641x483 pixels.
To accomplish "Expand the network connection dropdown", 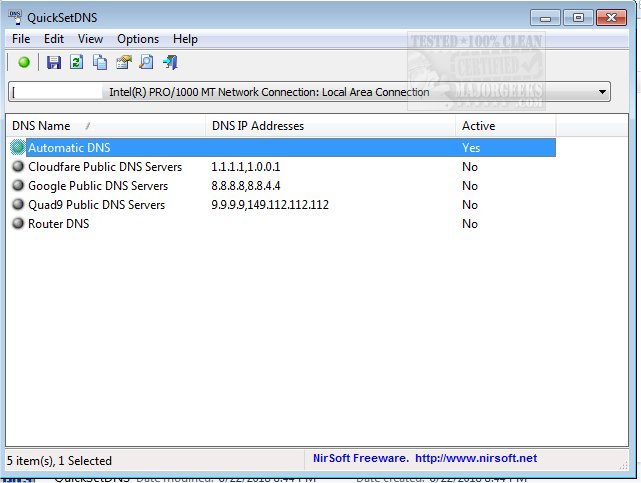I will 602,92.
